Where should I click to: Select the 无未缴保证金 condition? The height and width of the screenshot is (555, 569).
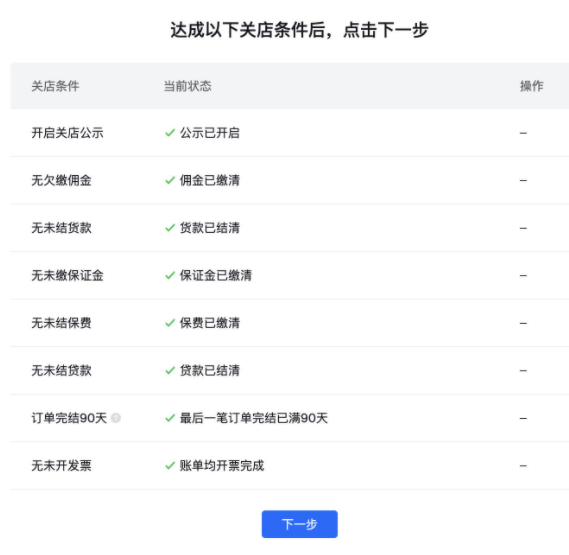pyautogui.click(x=67, y=276)
